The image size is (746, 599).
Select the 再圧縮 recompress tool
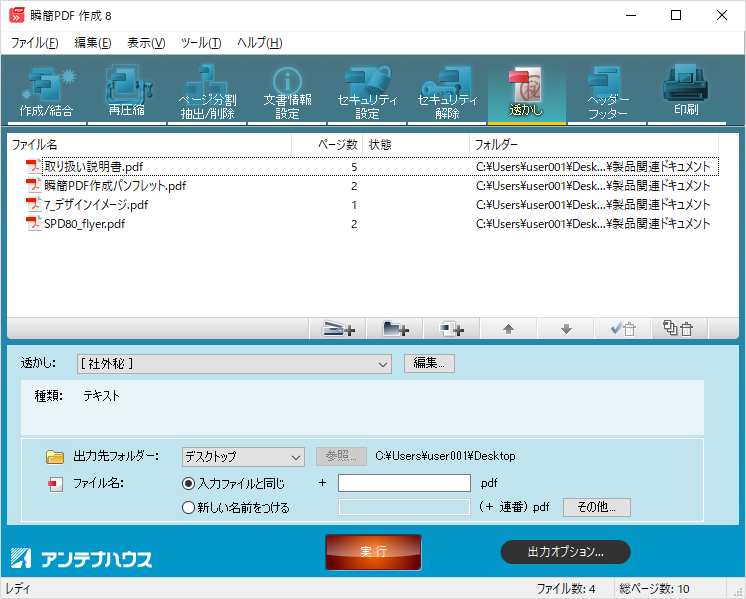point(127,91)
